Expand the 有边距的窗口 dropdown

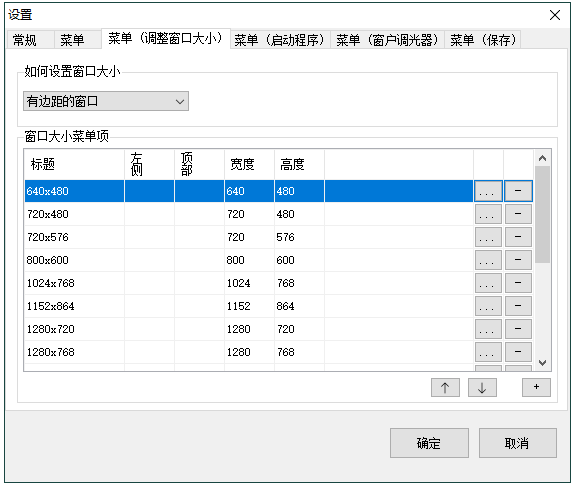[106, 101]
